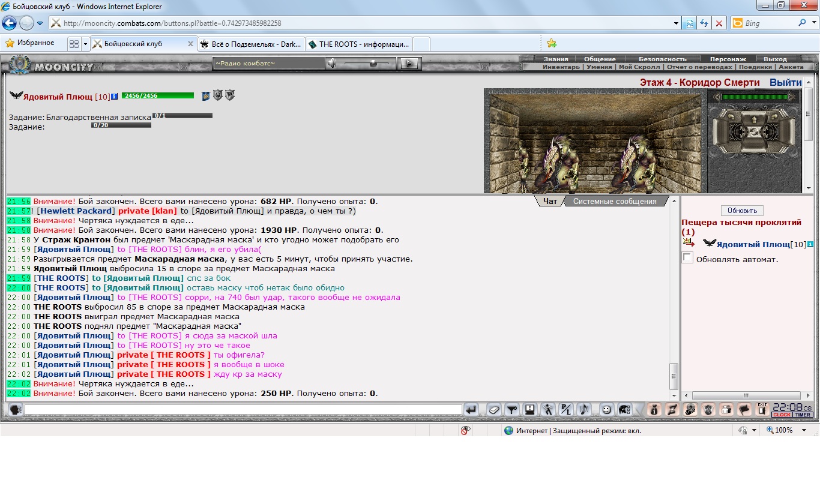Viewport: 820px width, 504px height.
Task: Click the eraser clear-chat icon
Action: [493, 410]
